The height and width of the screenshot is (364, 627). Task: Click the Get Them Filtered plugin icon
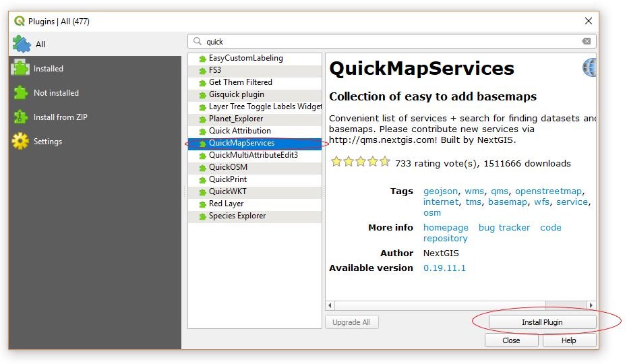click(202, 83)
